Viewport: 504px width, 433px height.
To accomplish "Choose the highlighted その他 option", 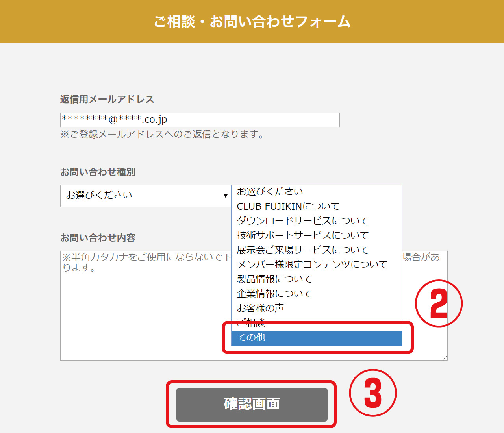I will [316, 338].
